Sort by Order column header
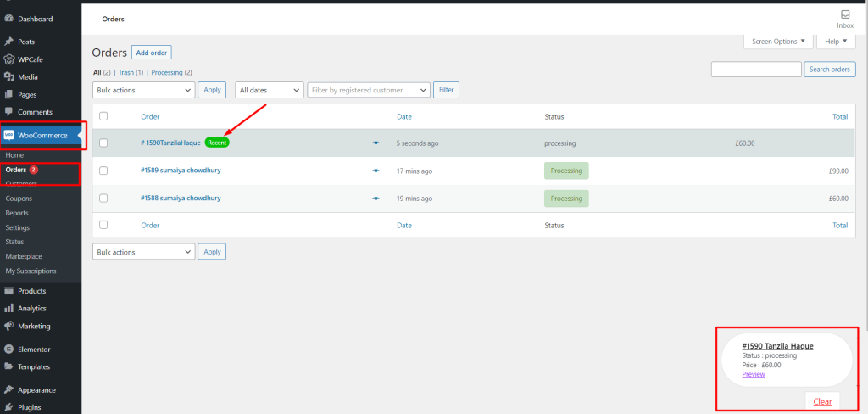 pos(150,116)
